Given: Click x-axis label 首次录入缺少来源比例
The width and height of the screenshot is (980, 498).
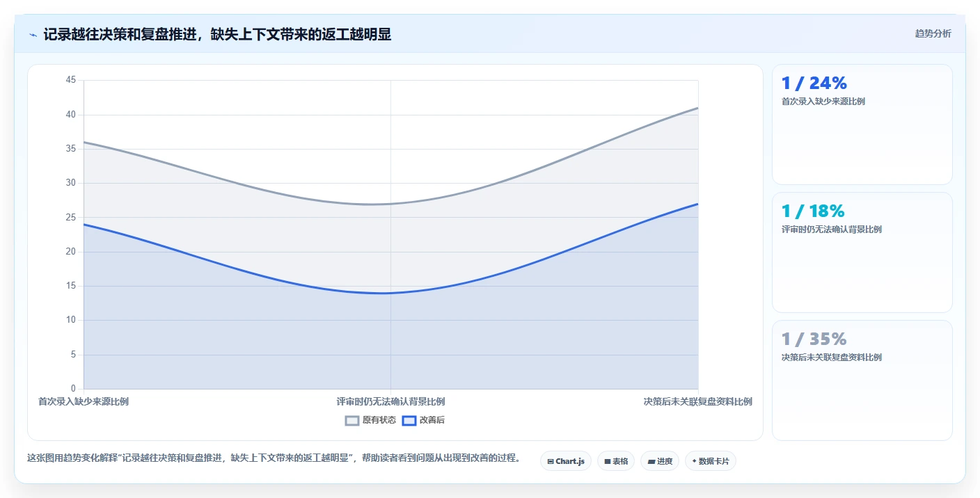Looking at the screenshot, I should [84, 401].
